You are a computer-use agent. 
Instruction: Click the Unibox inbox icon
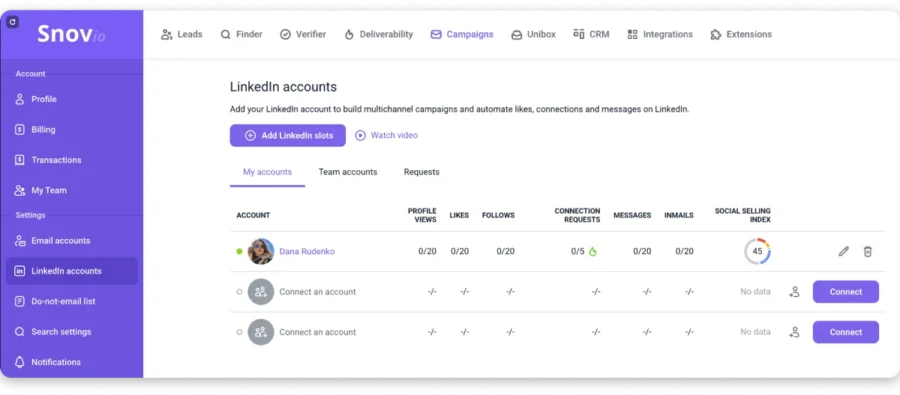click(x=517, y=35)
